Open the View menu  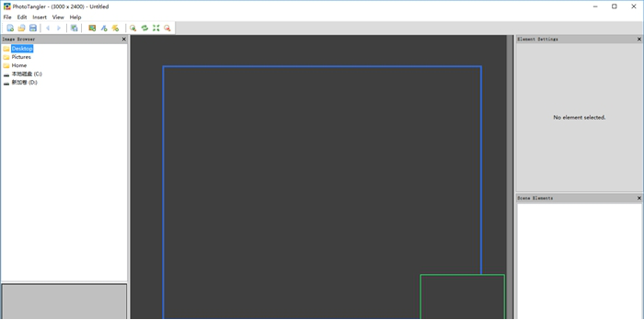(x=58, y=17)
